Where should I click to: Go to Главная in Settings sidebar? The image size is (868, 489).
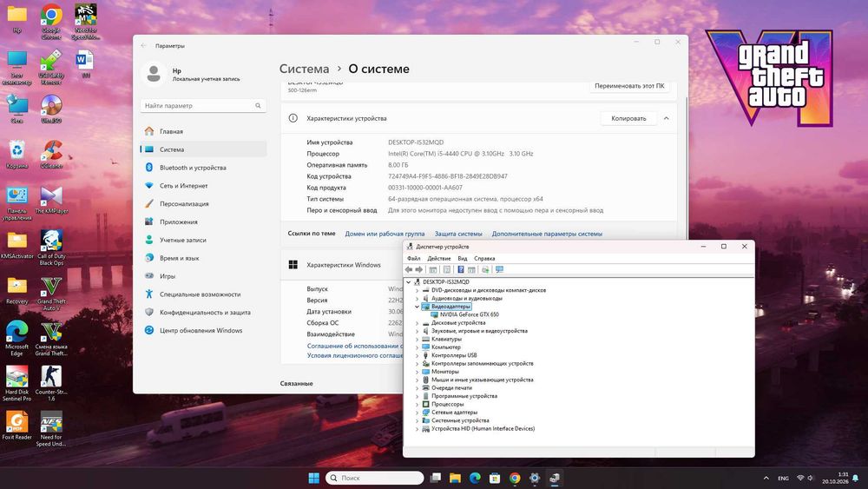(203, 131)
